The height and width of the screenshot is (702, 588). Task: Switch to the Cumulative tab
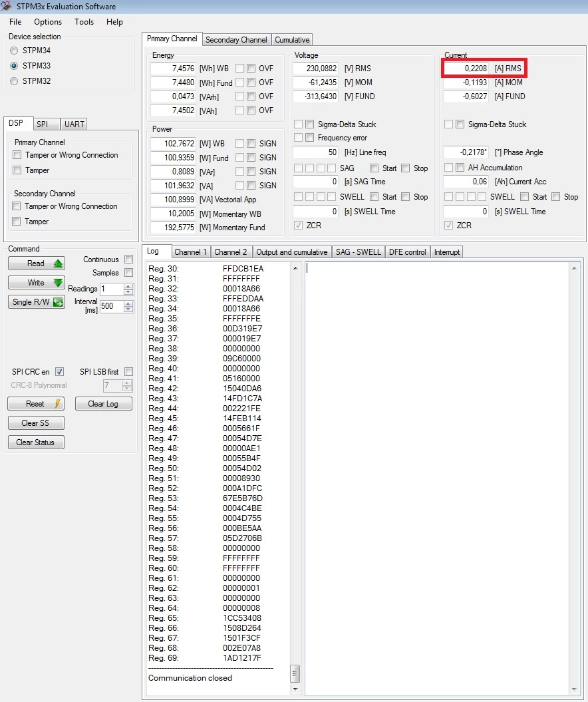tap(292, 40)
